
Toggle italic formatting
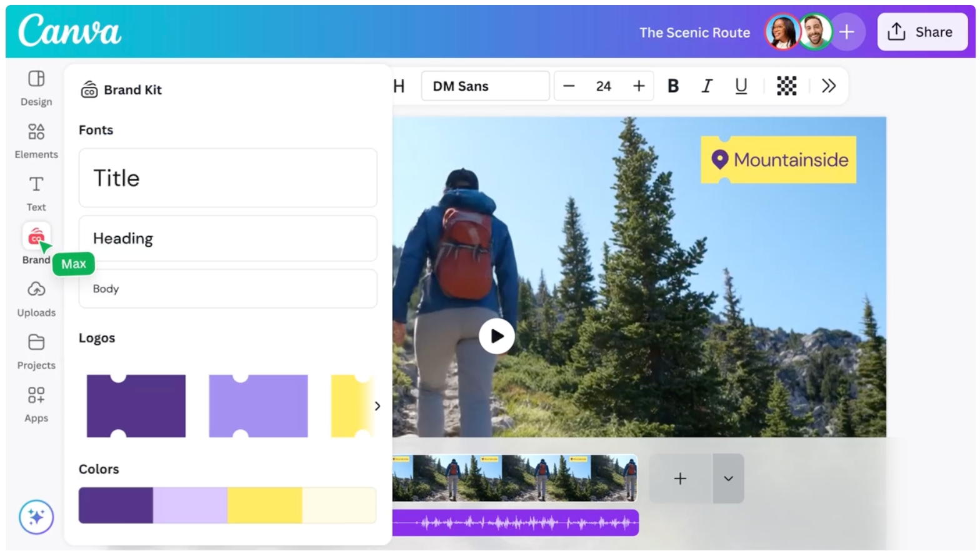[707, 86]
